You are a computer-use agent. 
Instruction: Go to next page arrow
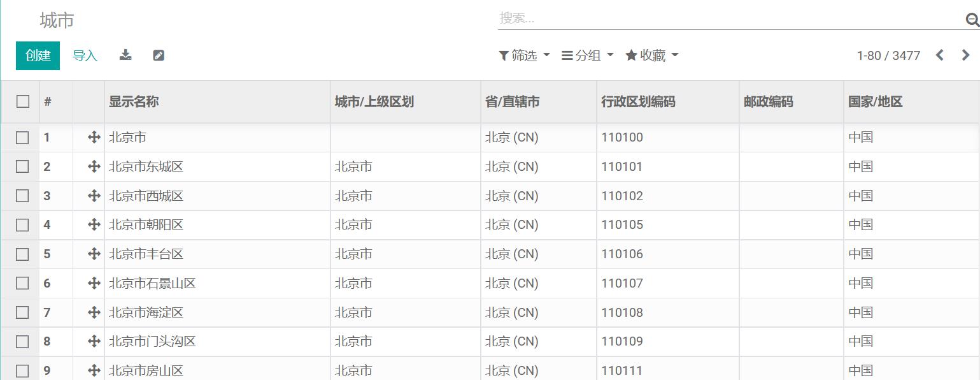965,55
